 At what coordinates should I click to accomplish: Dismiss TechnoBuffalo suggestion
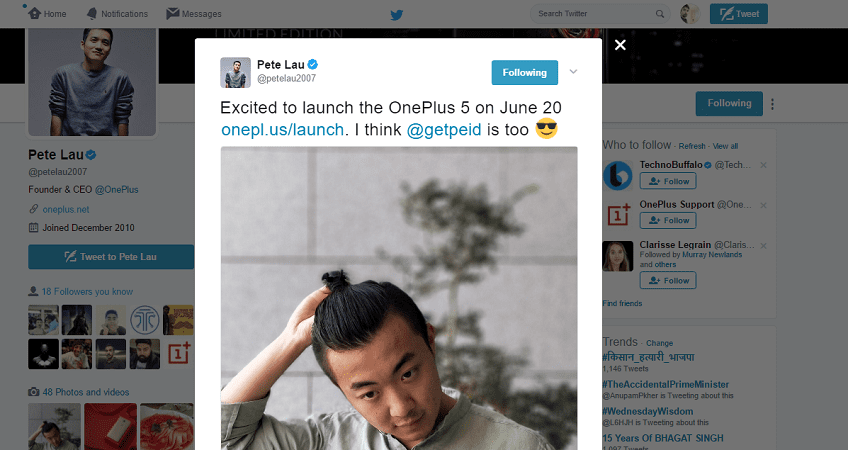[763, 165]
